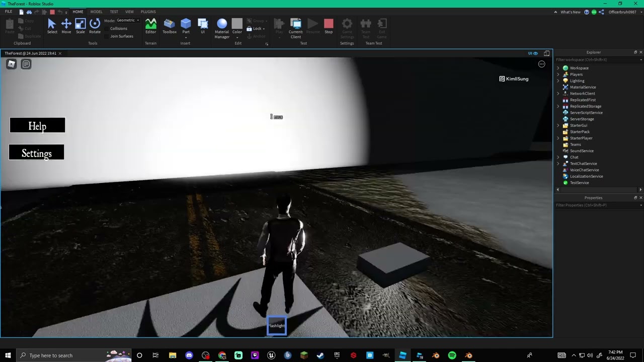Toggle UI visibility eye in viewport
Viewport: 644px width, 362px height.
(533, 53)
